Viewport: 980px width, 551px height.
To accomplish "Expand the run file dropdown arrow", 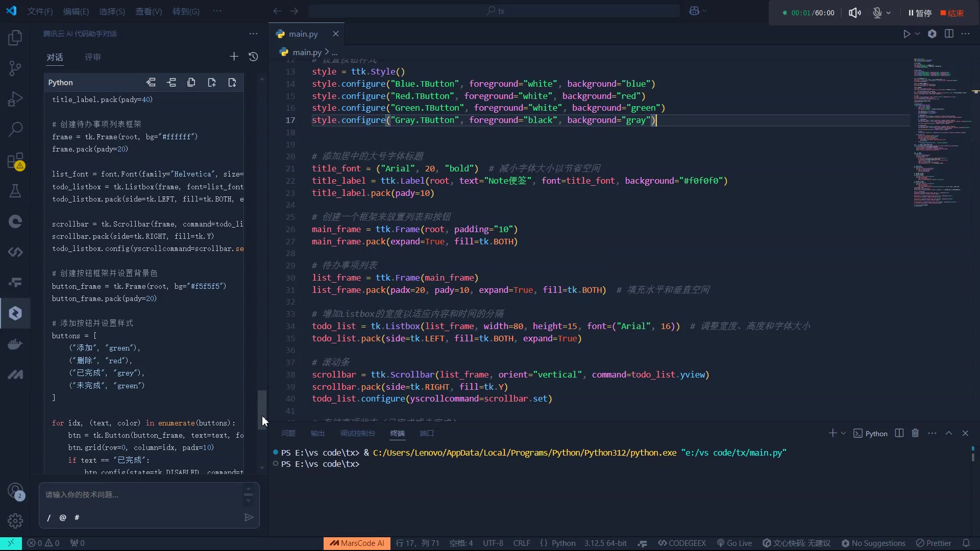I will point(918,34).
